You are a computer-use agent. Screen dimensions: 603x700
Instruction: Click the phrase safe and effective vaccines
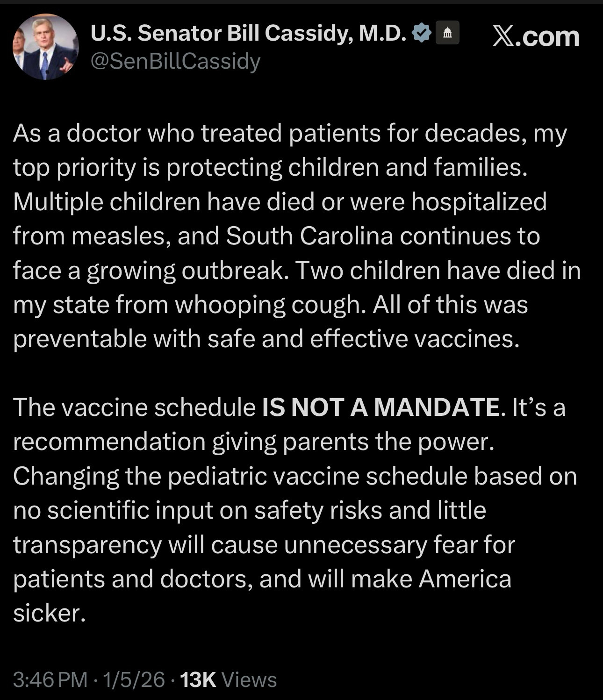point(363,339)
